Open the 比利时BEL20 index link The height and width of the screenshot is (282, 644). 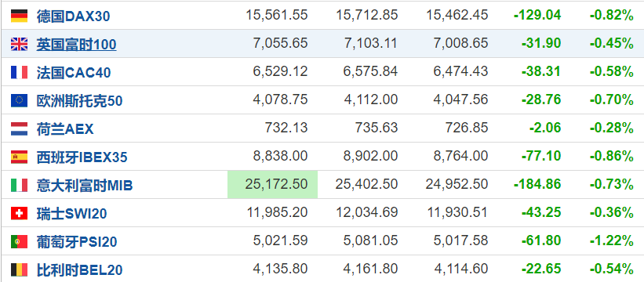point(79,270)
